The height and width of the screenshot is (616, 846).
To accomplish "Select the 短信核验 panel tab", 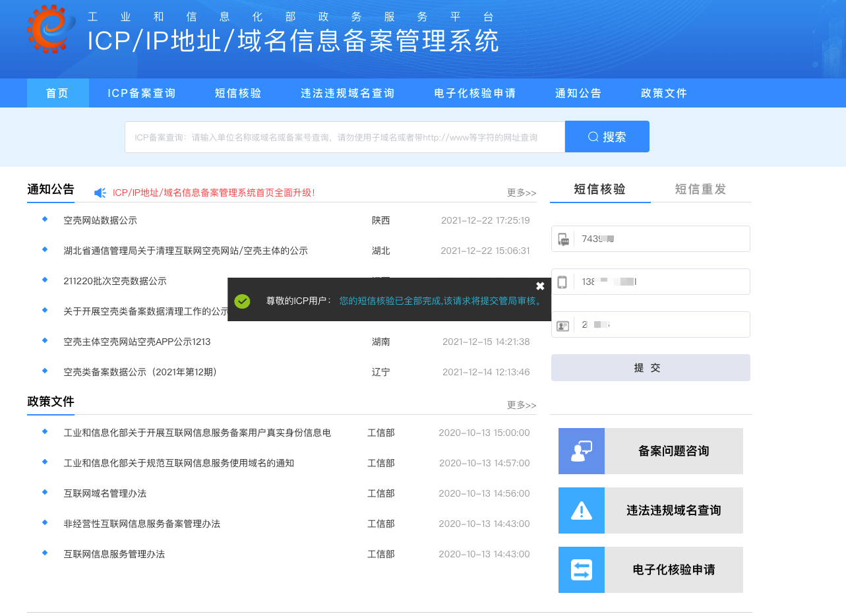I will coord(600,189).
